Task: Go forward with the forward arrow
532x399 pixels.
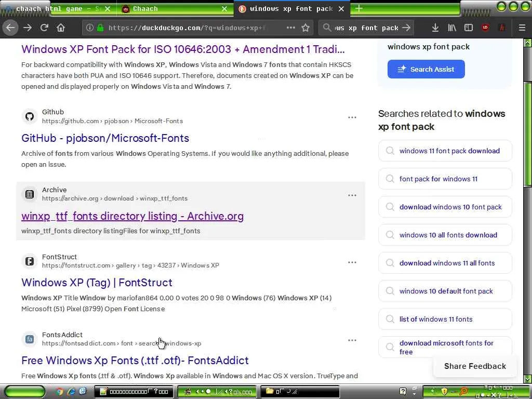Action: click(x=28, y=28)
